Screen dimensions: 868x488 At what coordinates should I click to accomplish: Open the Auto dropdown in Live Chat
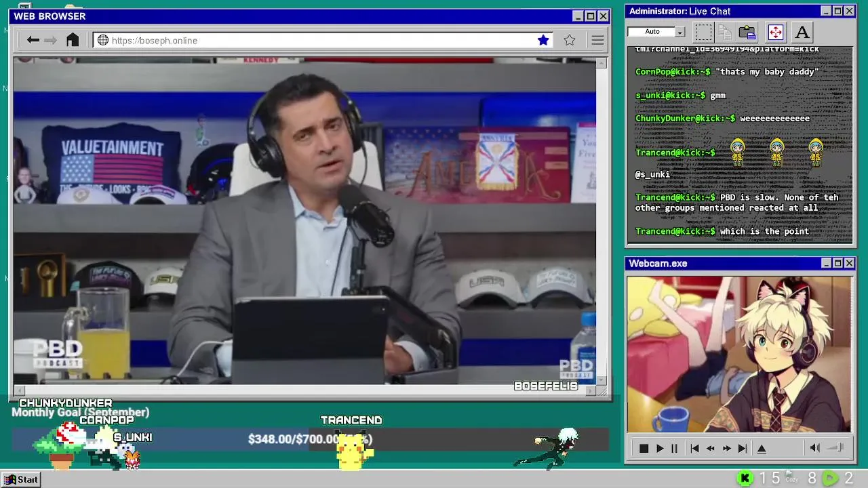[x=656, y=31]
